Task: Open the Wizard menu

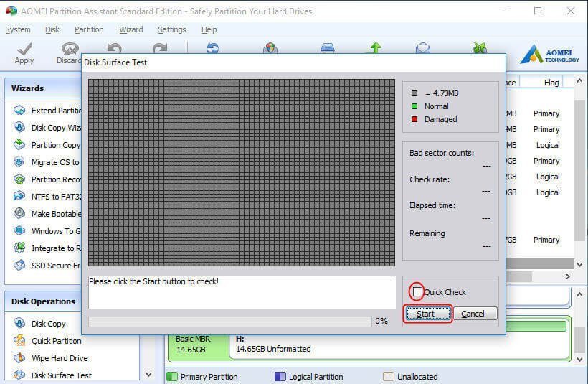Action: pos(131,29)
